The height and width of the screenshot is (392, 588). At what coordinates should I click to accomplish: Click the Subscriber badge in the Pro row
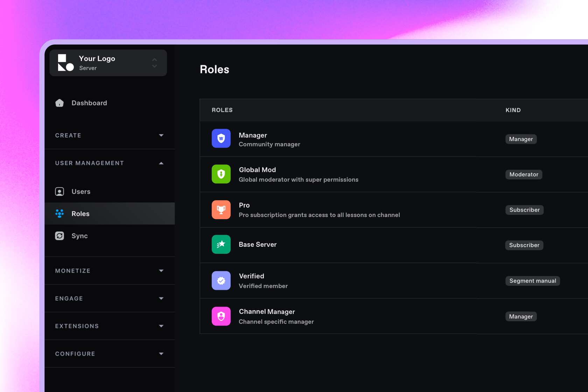(524, 210)
